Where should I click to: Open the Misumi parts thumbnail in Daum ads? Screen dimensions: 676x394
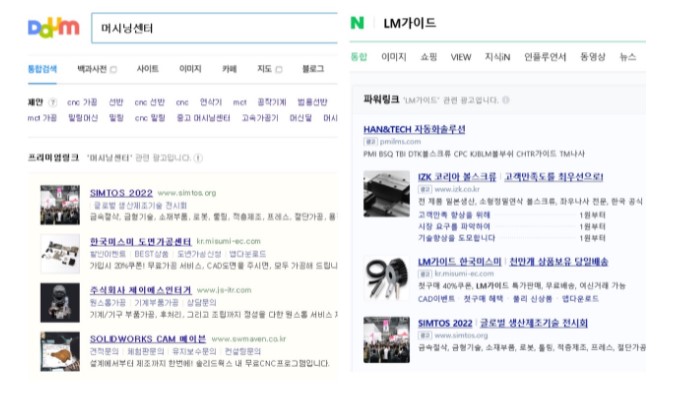click(60, 253)
